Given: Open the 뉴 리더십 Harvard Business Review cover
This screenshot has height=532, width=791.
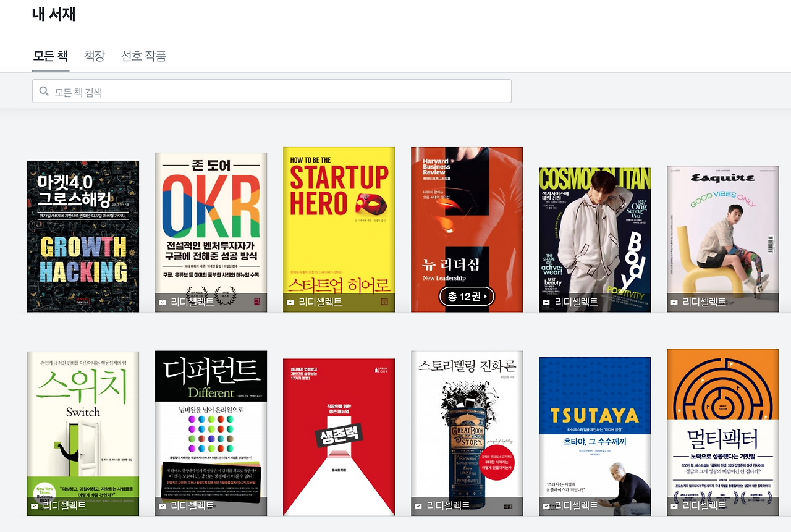Looking at the screenshot, I should coord(467,230).
